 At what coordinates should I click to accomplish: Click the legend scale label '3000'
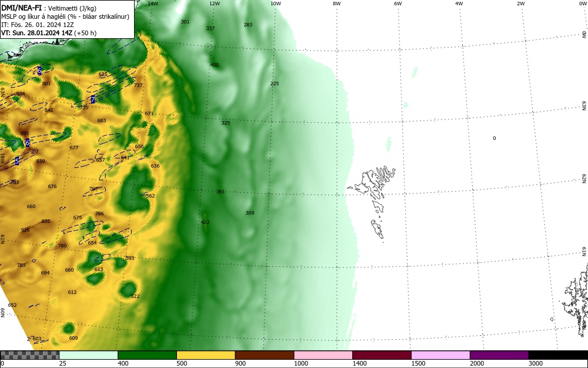536,363
